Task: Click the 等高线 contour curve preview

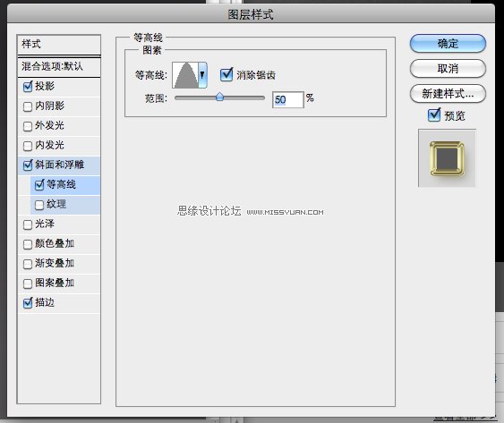Action: (185, 75)
